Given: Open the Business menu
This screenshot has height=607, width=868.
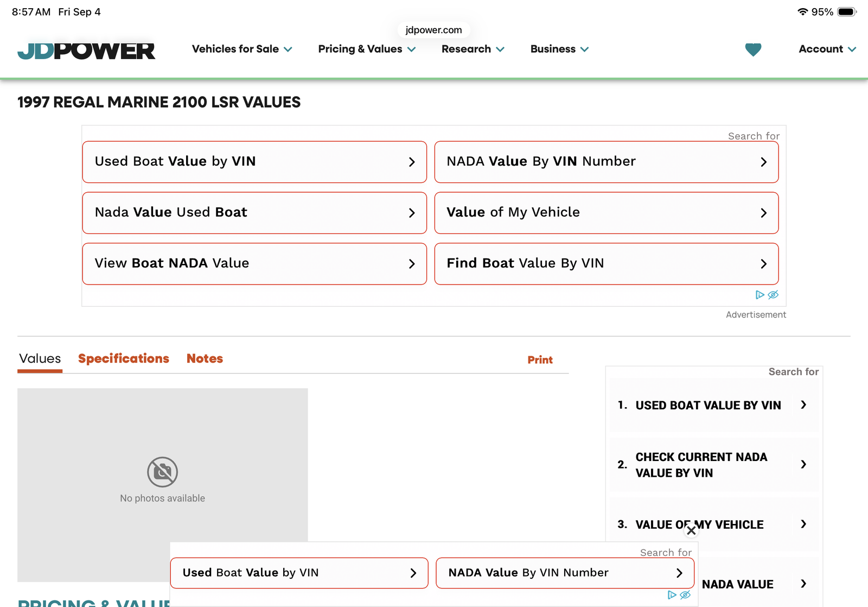Looking at the screenshot, I should (559, 49).
